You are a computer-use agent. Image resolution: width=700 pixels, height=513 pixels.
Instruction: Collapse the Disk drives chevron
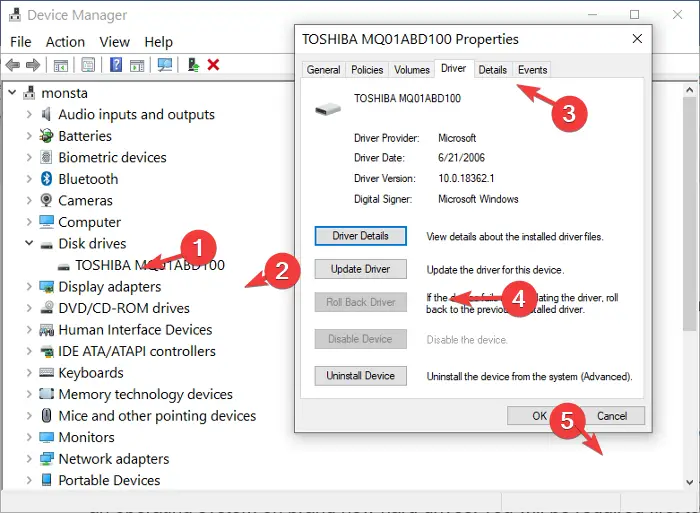coord(29,243)
